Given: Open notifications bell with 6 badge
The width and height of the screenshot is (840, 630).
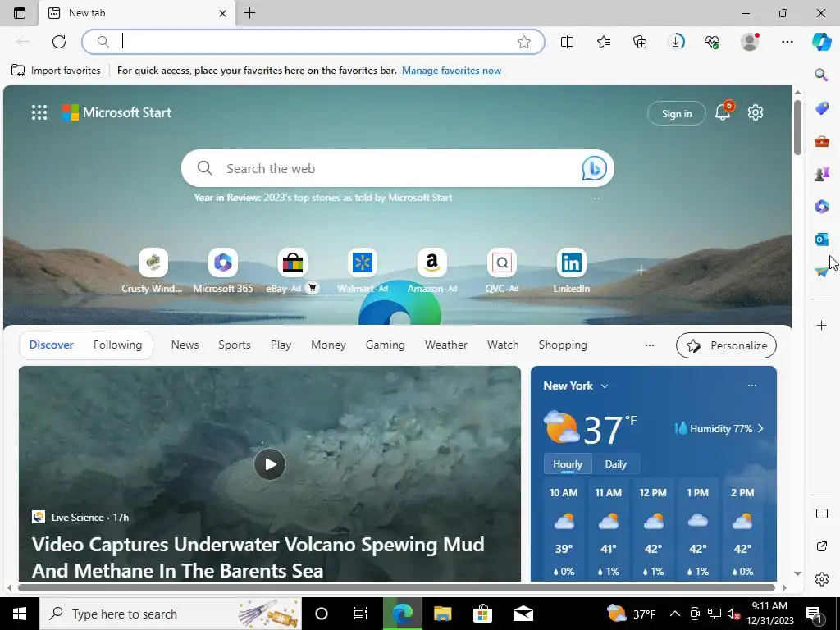Looking at the screenshot, I should click(x=724, y=112).
